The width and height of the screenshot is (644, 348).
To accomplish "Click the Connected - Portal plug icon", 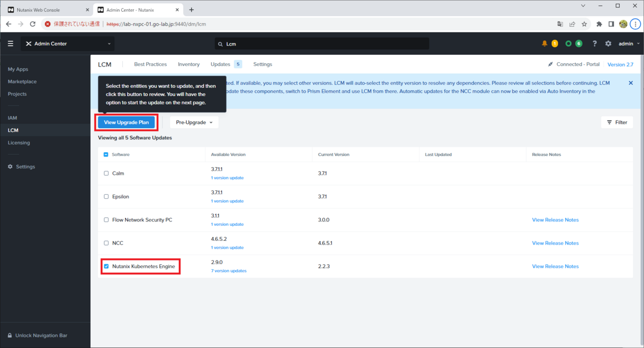I will coord(550,64).
